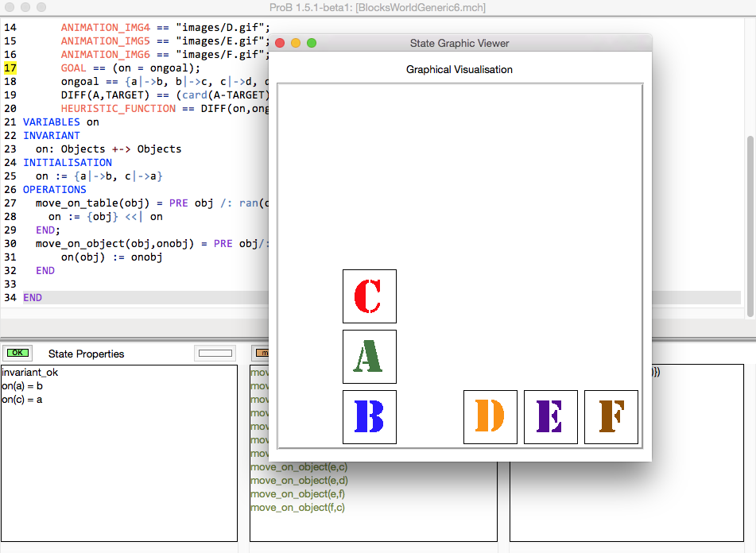756x553 pixels.
Task: Select the on(a) = b state property
Action: coord(21,385)
